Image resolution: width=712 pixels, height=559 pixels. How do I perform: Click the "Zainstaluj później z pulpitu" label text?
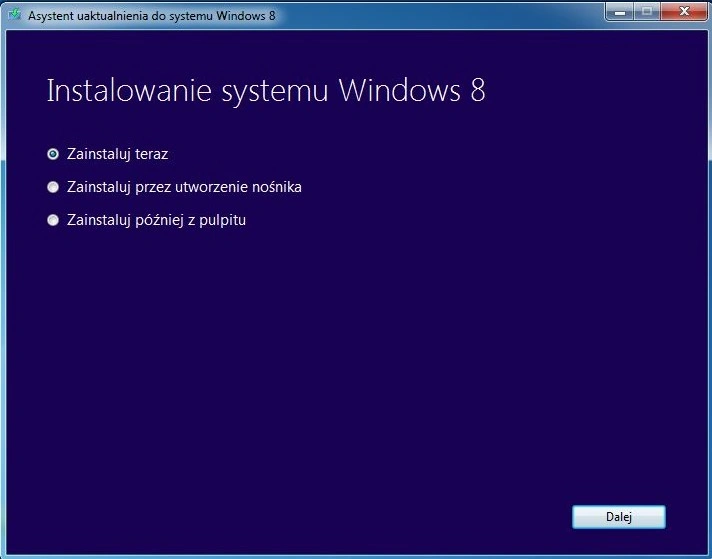[157, 220]
